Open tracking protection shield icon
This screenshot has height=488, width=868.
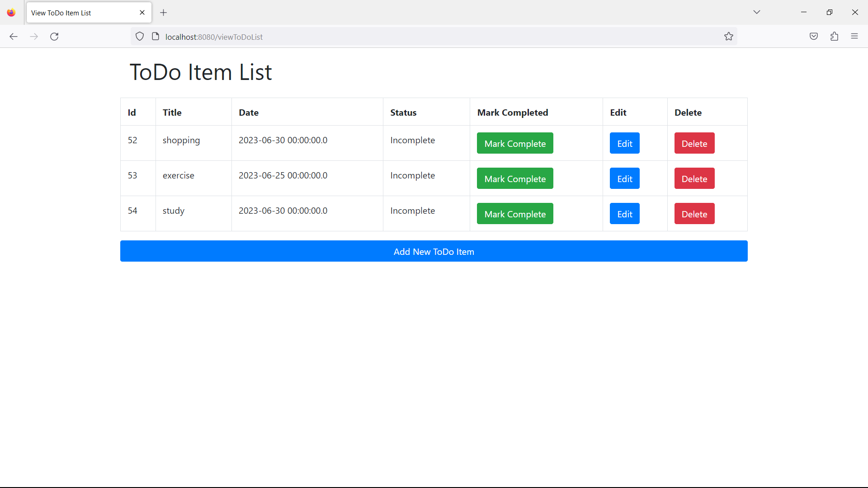click(x=140, y=37)
